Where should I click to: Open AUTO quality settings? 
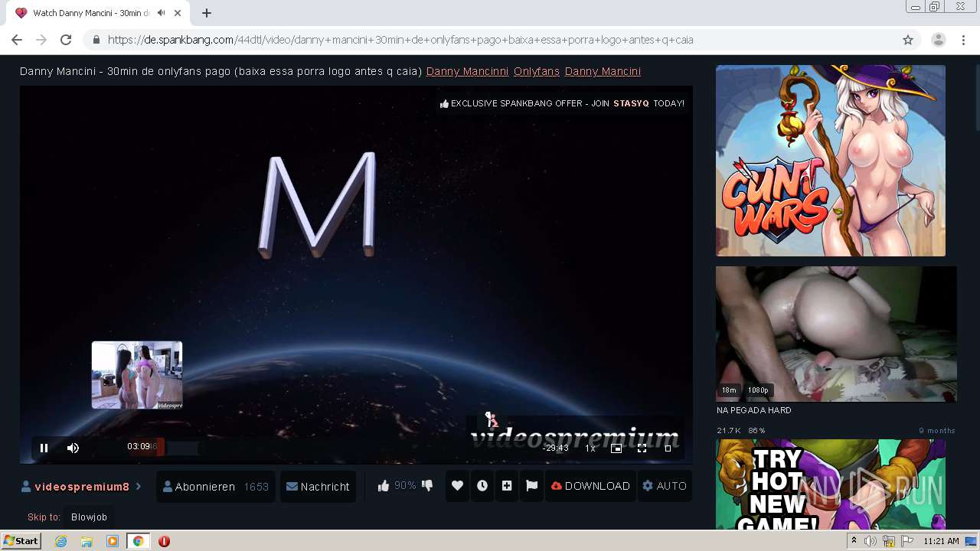click(665, 486)
